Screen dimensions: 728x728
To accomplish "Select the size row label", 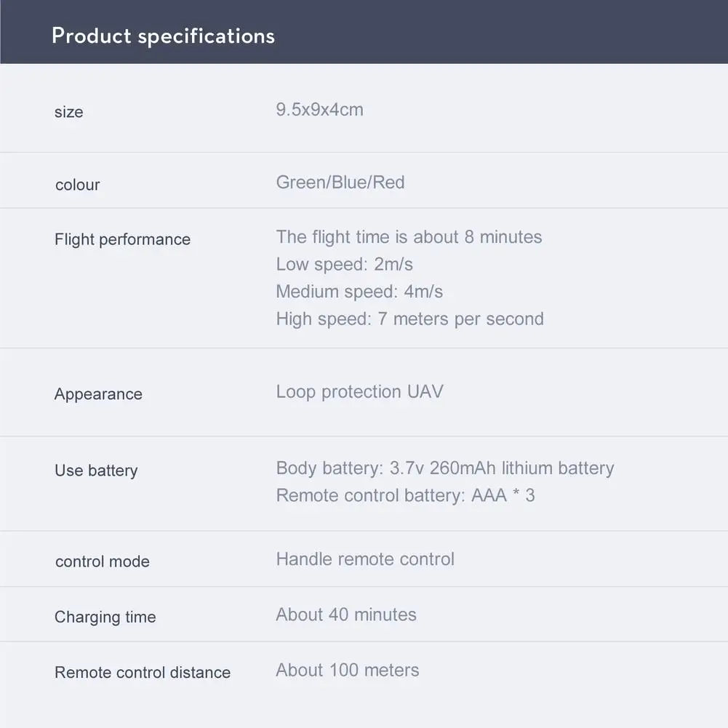I will click(69, 112).
